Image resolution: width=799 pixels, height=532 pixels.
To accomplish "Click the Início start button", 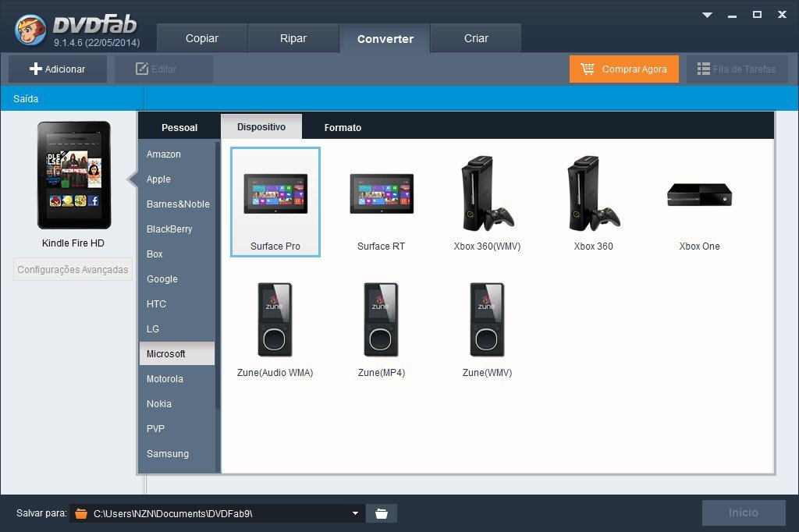I will tap(744, 512).
